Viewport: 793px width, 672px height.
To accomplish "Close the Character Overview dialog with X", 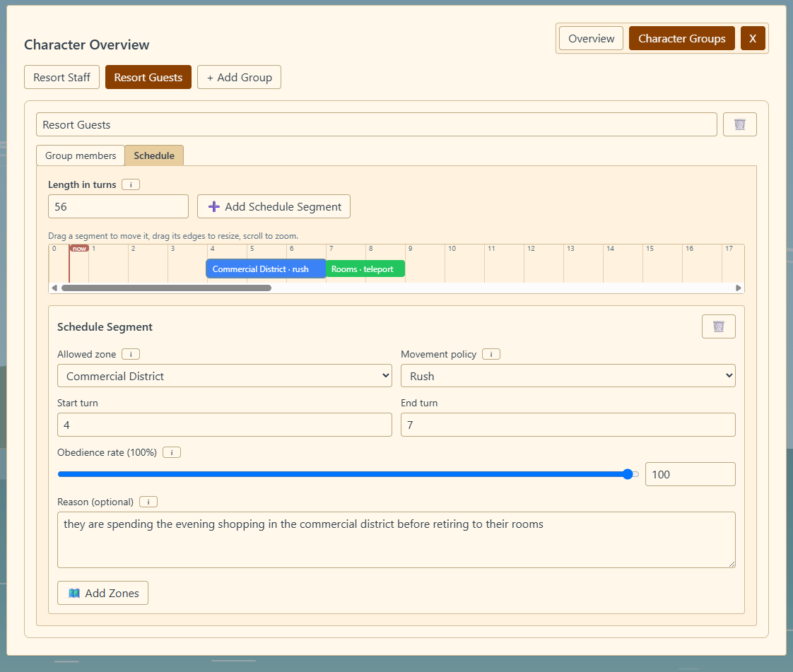I will coord(753,38).
